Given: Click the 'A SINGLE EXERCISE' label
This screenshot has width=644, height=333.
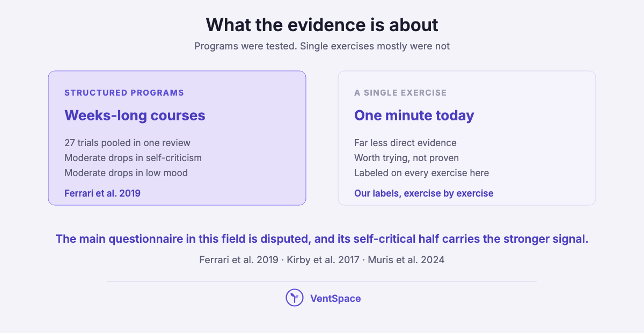Looking at the screenshot, I should [400, 93].
